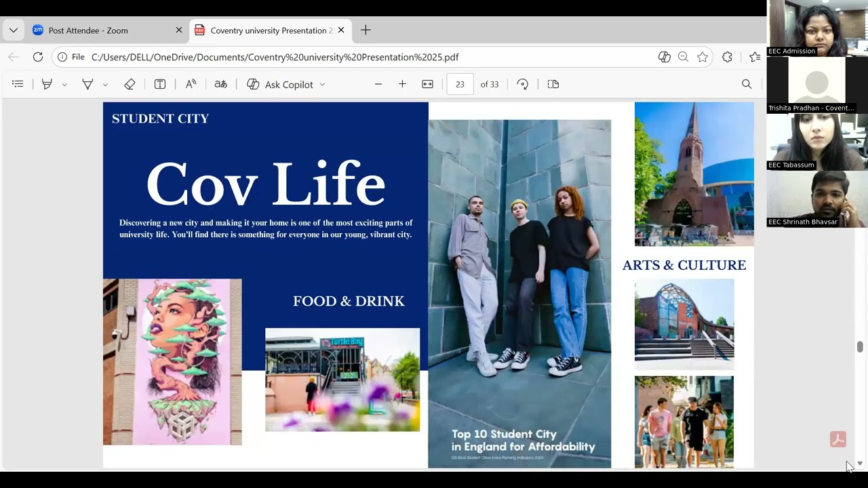Click the Turtle Bay restaurant photo

(342, 380)
